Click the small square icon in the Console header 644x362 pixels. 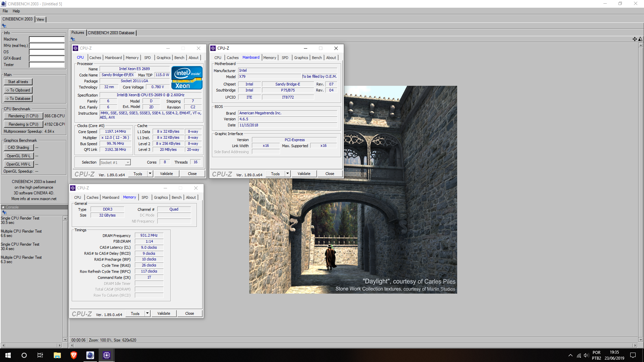pyautogui.click(x=3, y=207)
